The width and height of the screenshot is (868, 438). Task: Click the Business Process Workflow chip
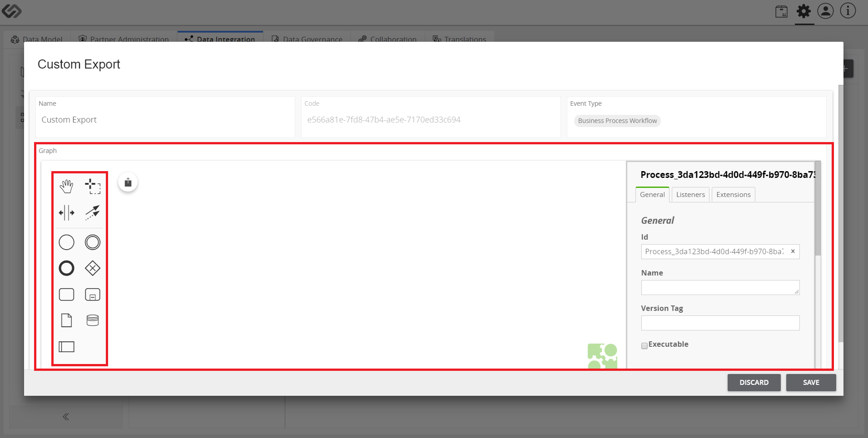[617, 121]
